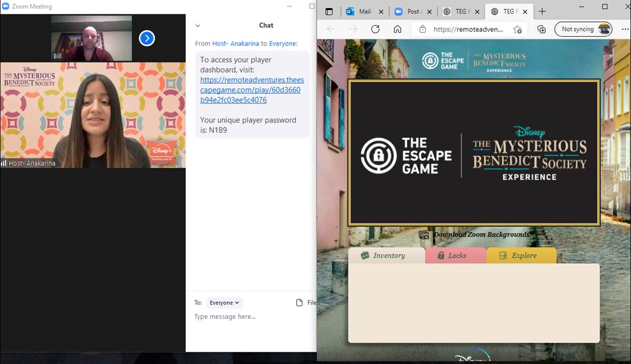The image size is (631, 364).
Task: Open the Everyone recipient dropdown
Action: pos(224,303)
